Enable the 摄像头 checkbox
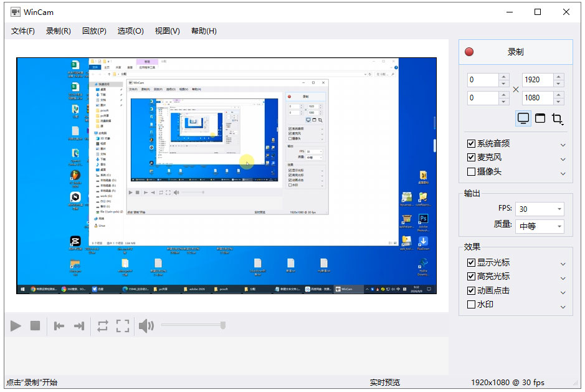This screenshot has width=585, height=392. [471, 171]
